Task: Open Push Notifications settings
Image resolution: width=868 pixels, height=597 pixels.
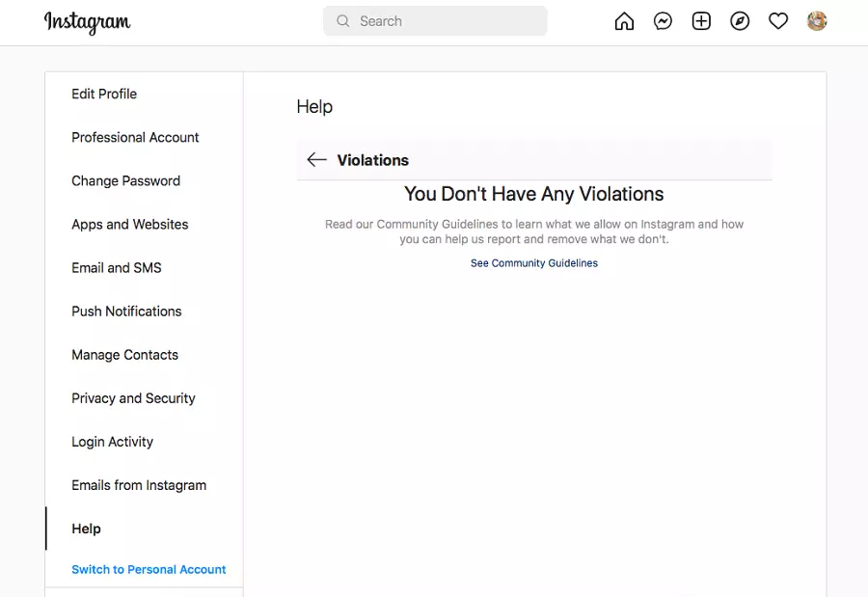Action: (x=126, y=311)
